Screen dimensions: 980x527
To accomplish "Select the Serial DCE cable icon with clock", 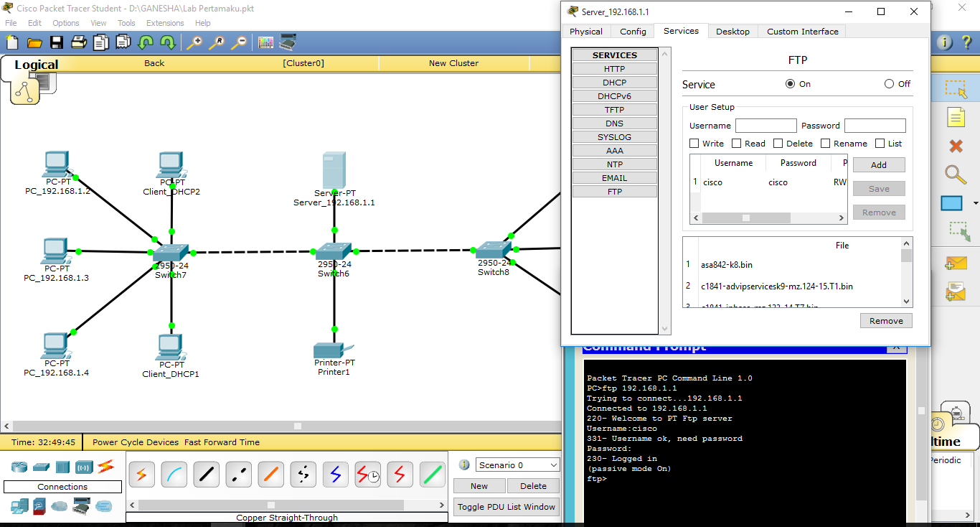I will point(367,474).
